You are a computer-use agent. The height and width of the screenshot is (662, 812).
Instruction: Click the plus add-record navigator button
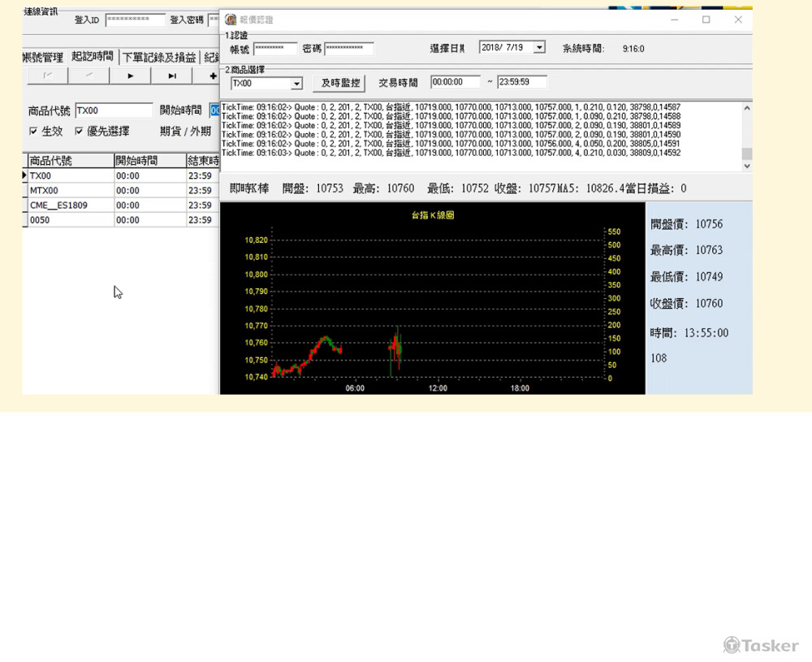tap(213, 76)
